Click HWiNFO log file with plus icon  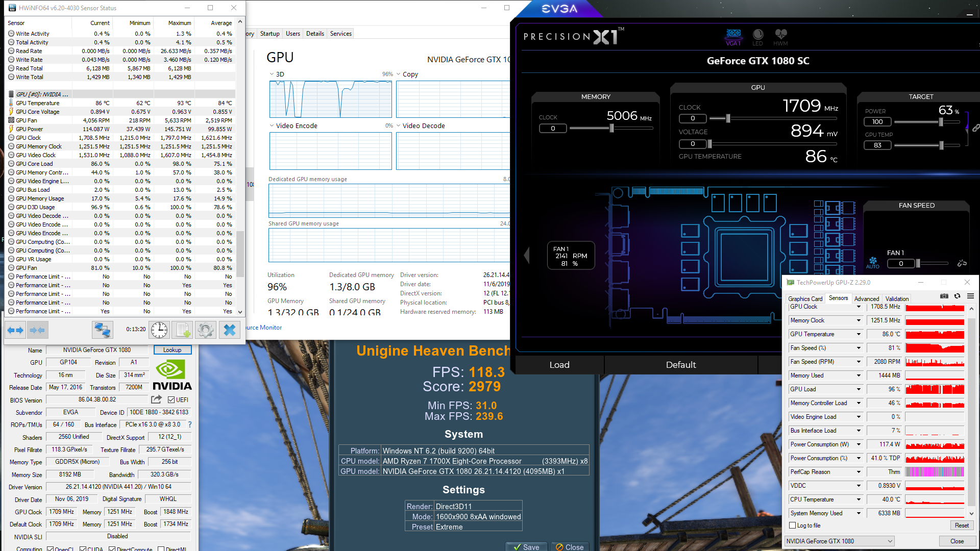point(183,330)
